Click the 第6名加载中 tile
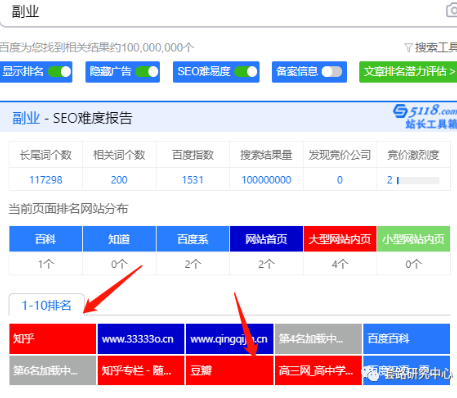The image size is (457, 398). point(53,370)
